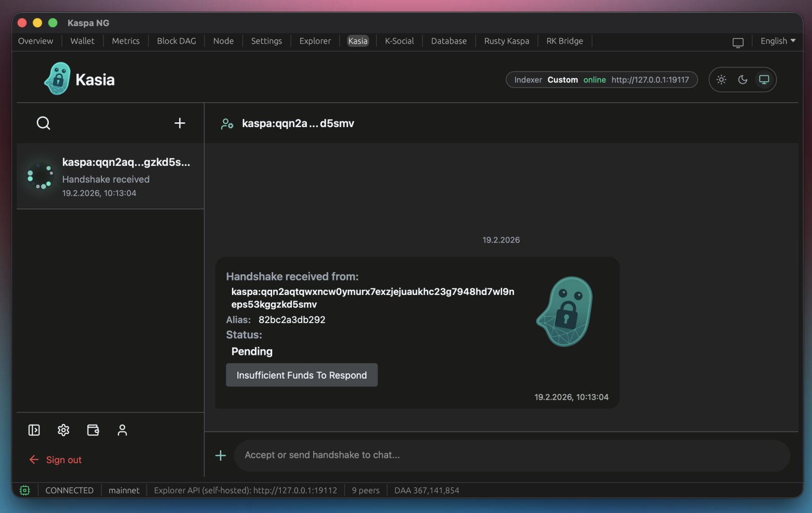The height and width of the screenshot is (513, 812).
Task: Click the plus attachment icon beside message box
Action: (x=220, y=455)
